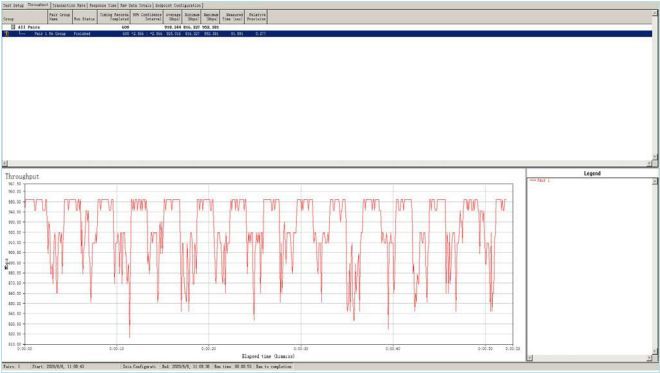Image resolution: width=660 pixels, height=373 pixels.
Task: Open the Endpoint Configuration tab
Action: coord(178,5)
